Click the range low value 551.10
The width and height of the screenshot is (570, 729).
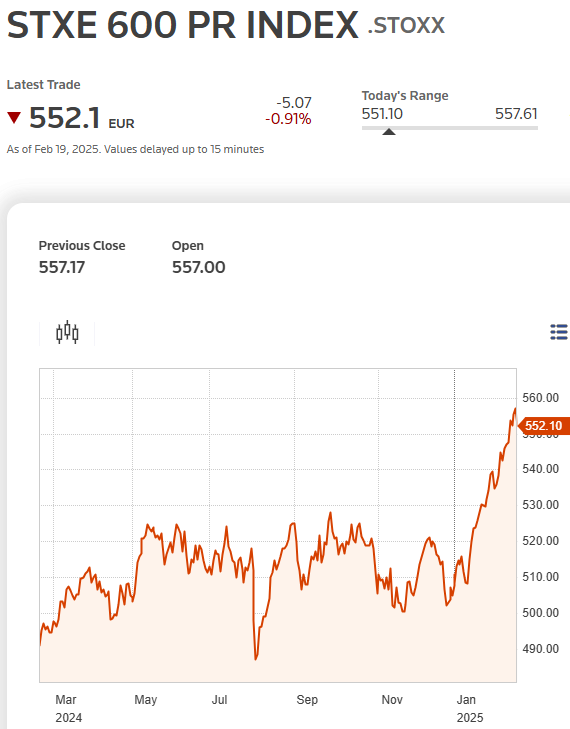coord(382,114)
